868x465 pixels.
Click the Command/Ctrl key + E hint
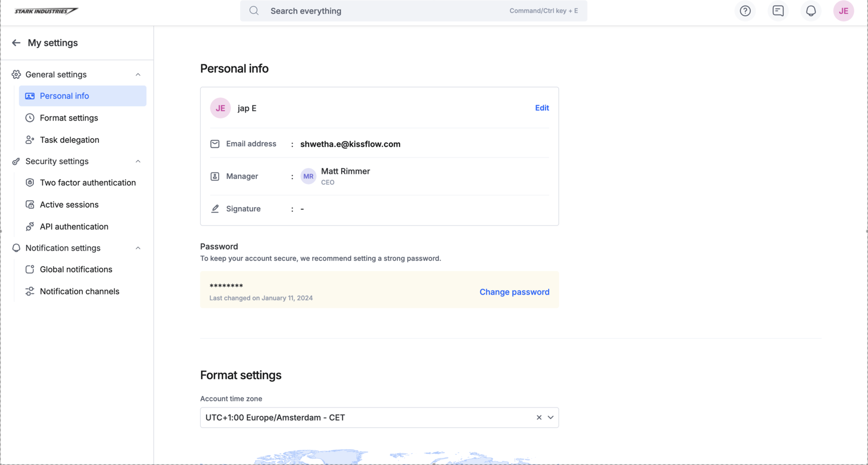[x=544, y=11]
